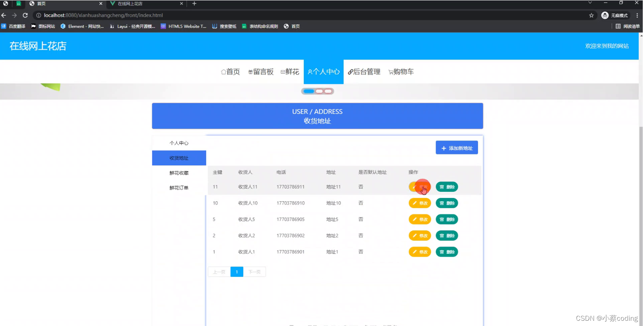The image size is (644, 326).
Task: Open the 表结构命名规则 bookmark
Action: tap(260, 26)
